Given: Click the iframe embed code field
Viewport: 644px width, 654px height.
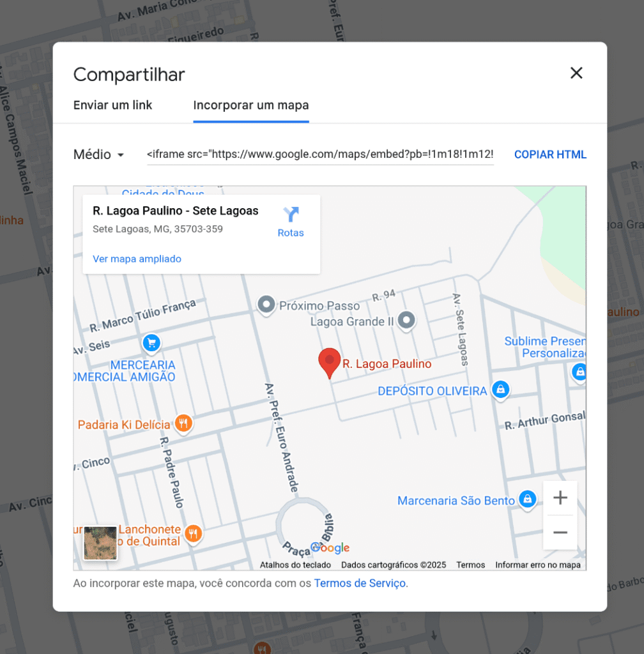Looking at the screenshot, I should click(x=320, y=155).
